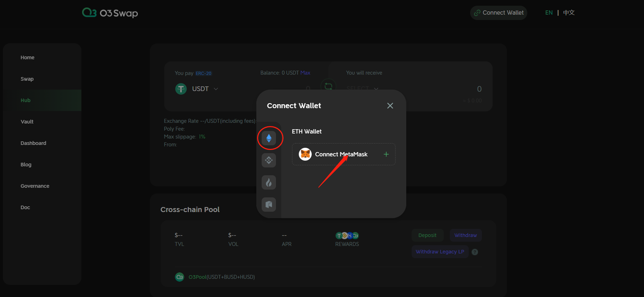
Task: Click the 'ETH Wallet' heading
Action: [307, 131]
